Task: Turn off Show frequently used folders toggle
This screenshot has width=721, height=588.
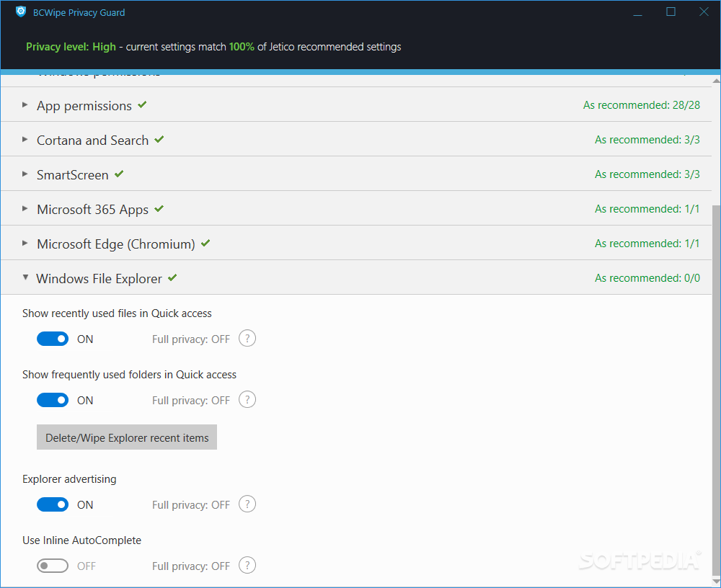Action: tap(53, 400)
